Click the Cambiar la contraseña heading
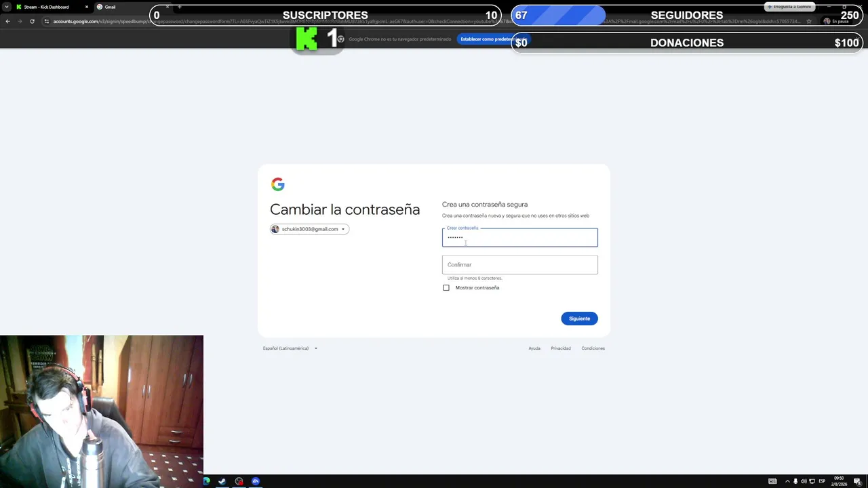The image size is (868, 488). (x=345, y=209)
